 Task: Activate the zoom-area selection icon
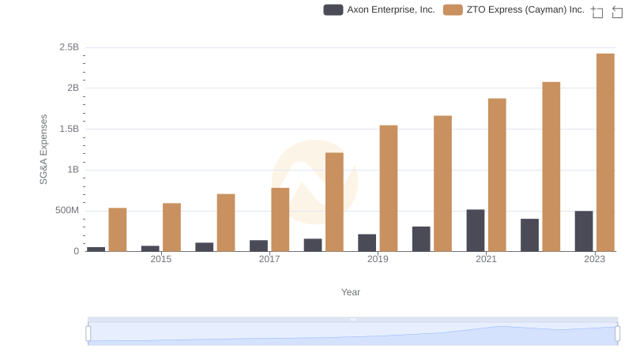[597, 12]
